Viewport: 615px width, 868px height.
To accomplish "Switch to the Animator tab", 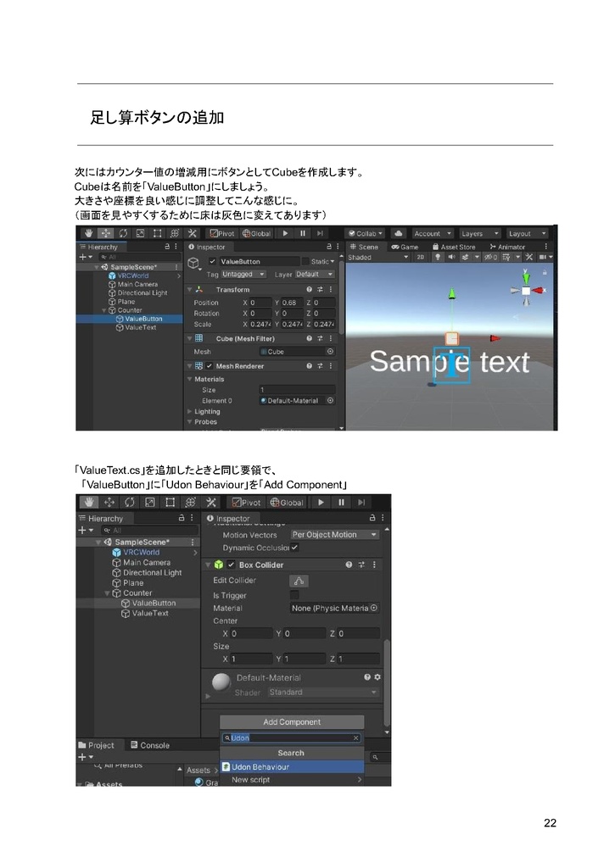I will (x=507, y=247).
